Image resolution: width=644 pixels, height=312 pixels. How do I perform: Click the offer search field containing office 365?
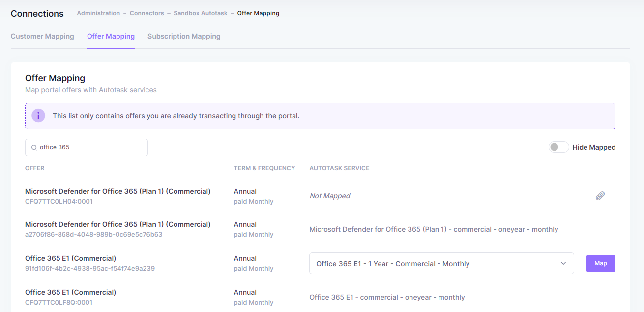(87, 147)
